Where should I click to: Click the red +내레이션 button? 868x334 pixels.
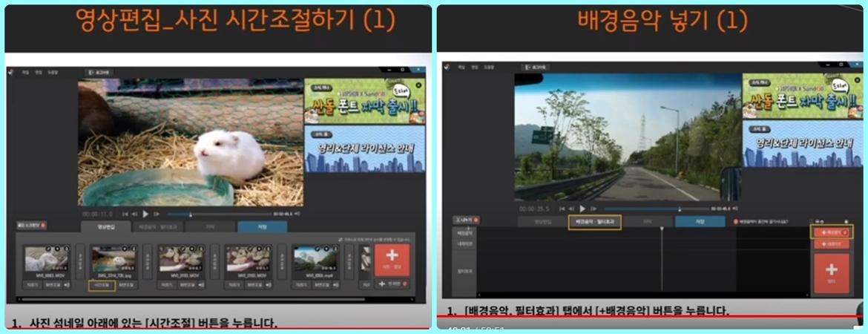pos(831,243)
